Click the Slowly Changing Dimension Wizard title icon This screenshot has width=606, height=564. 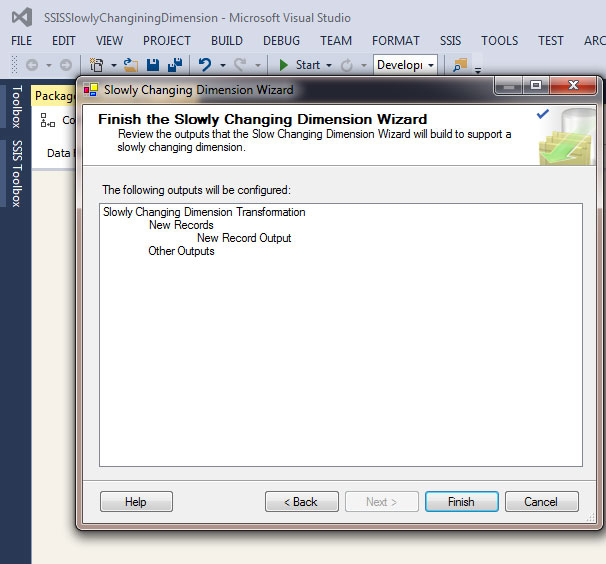point(91,90)
